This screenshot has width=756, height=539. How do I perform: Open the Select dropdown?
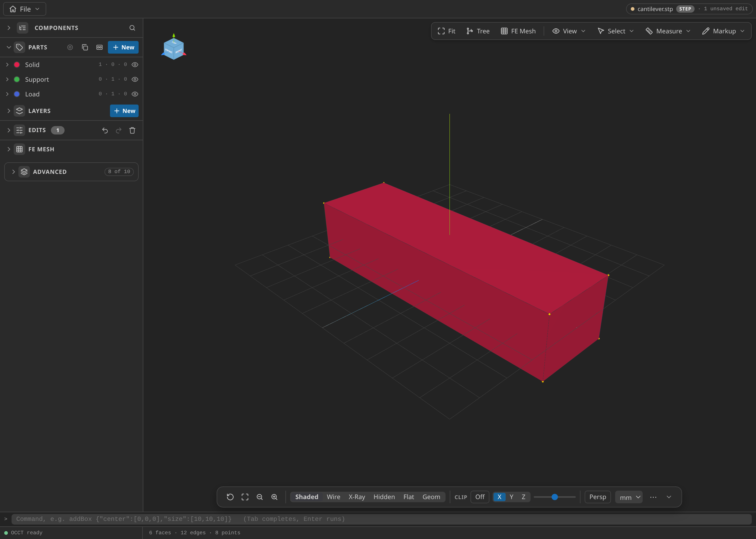615,31
